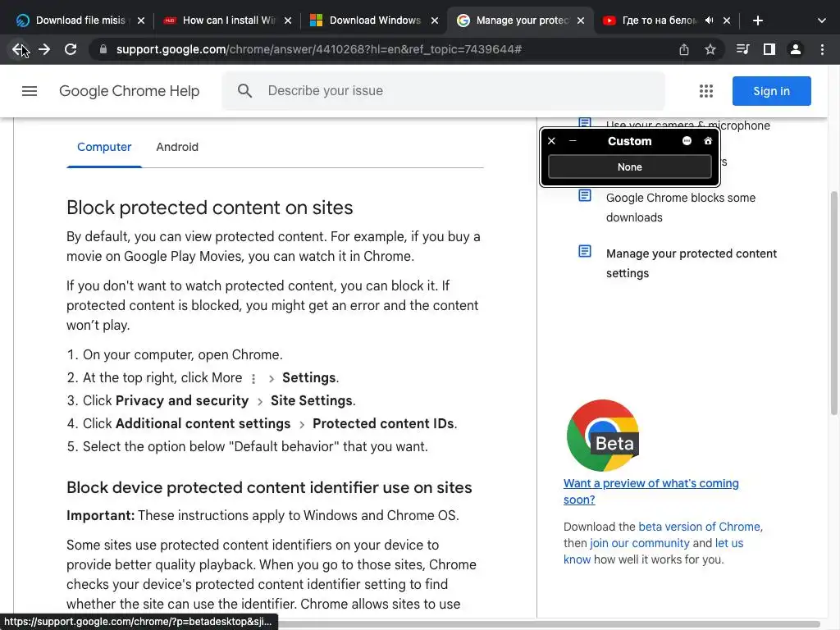The width and height of the screenshot is (840, 630).
Task: Click the home icon in Custom widget
Action: pos(708,141)
